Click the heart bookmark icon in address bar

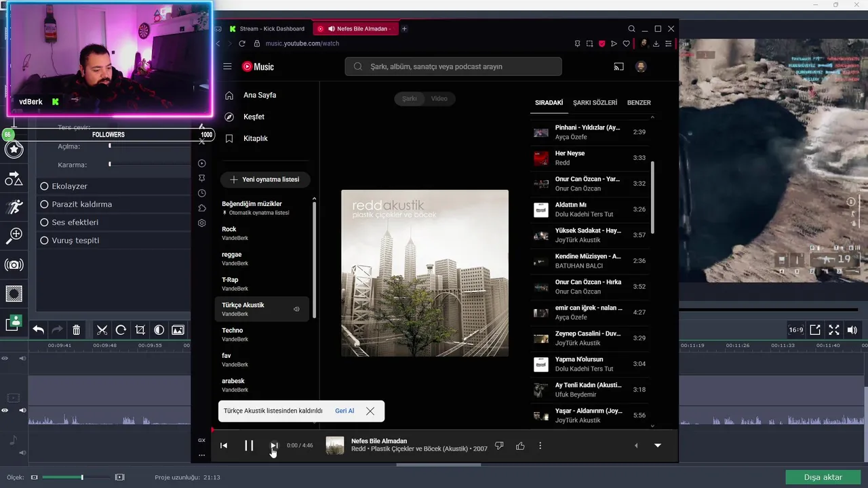tap(626, 43)
